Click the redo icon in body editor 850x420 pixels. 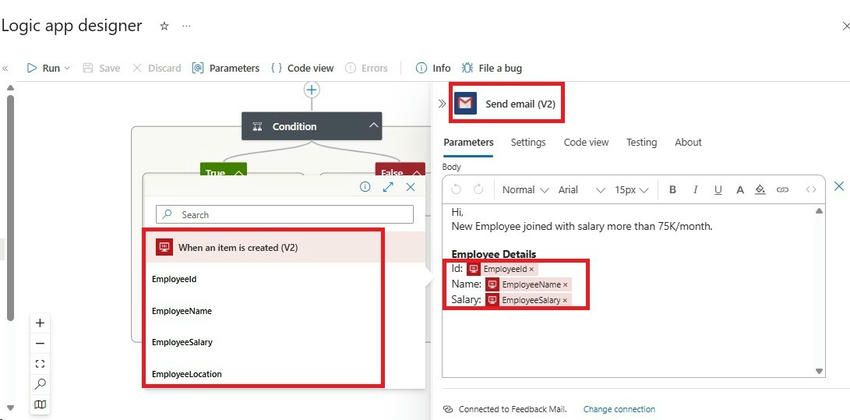478,190
